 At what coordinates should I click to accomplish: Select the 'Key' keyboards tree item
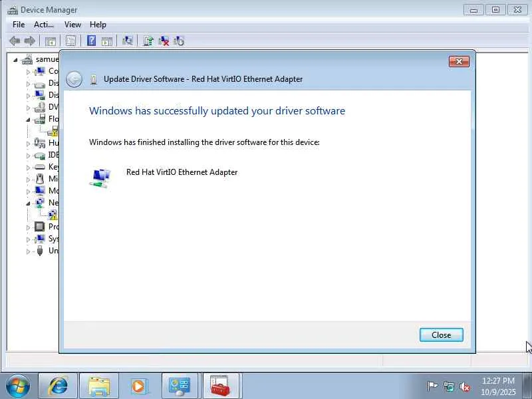tap(54, 167)
